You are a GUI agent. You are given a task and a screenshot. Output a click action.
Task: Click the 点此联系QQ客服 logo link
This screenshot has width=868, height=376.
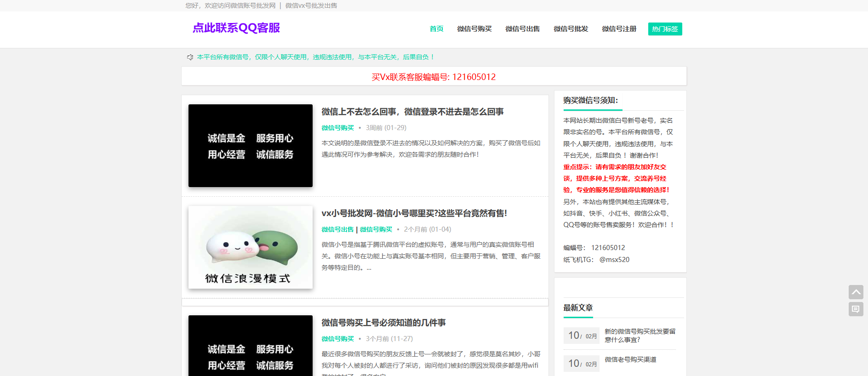tap(236, 28)
